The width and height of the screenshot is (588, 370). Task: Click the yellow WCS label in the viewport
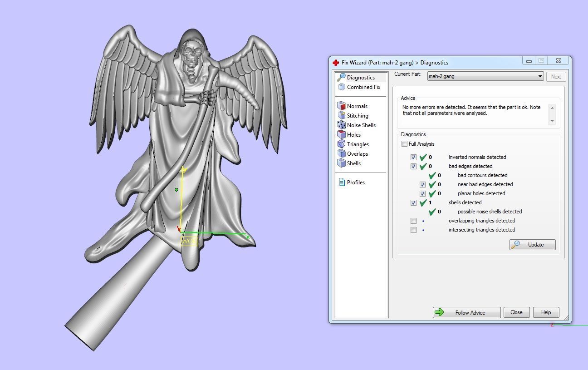click(189, 241)
